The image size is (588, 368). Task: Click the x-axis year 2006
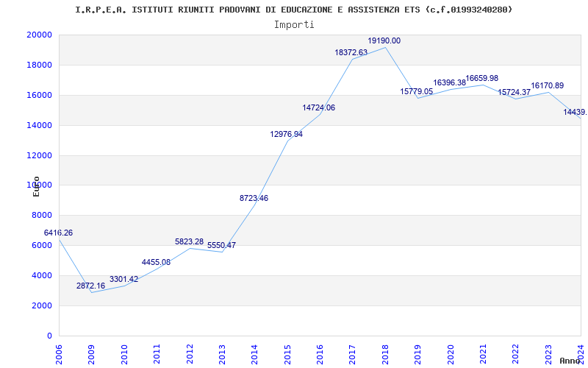pos(59,354)
